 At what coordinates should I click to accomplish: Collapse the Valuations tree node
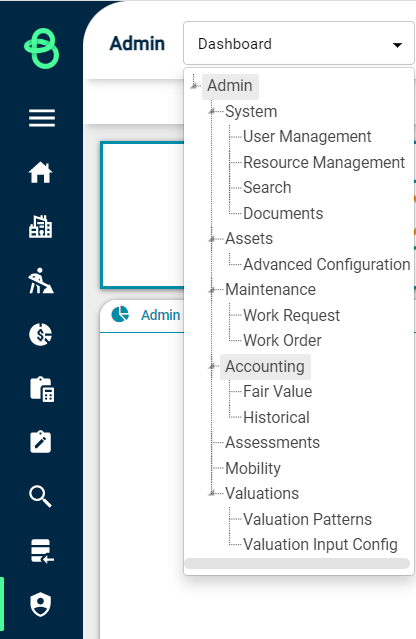click(x=212, y=494)
